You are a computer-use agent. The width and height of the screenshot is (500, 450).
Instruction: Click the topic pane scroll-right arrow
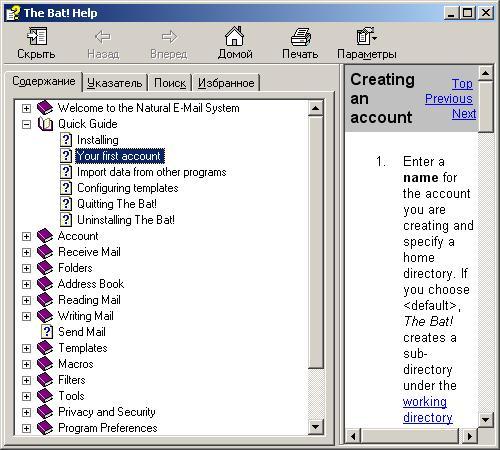470,436
